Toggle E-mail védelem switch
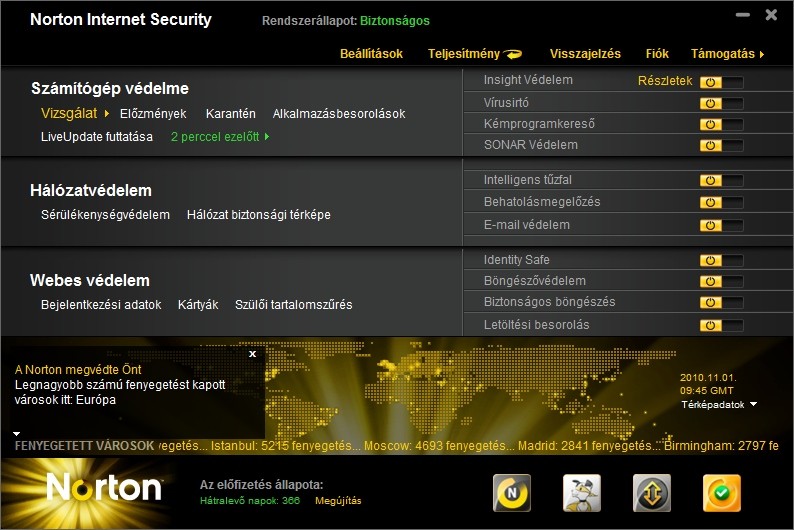This screenshot has height=530, width=794. point(722,225)
